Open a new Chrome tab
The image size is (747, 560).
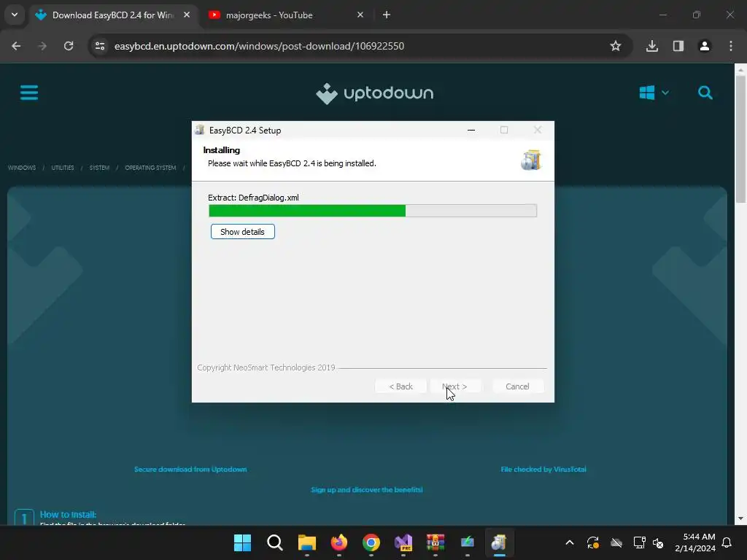tap(387, 15)
